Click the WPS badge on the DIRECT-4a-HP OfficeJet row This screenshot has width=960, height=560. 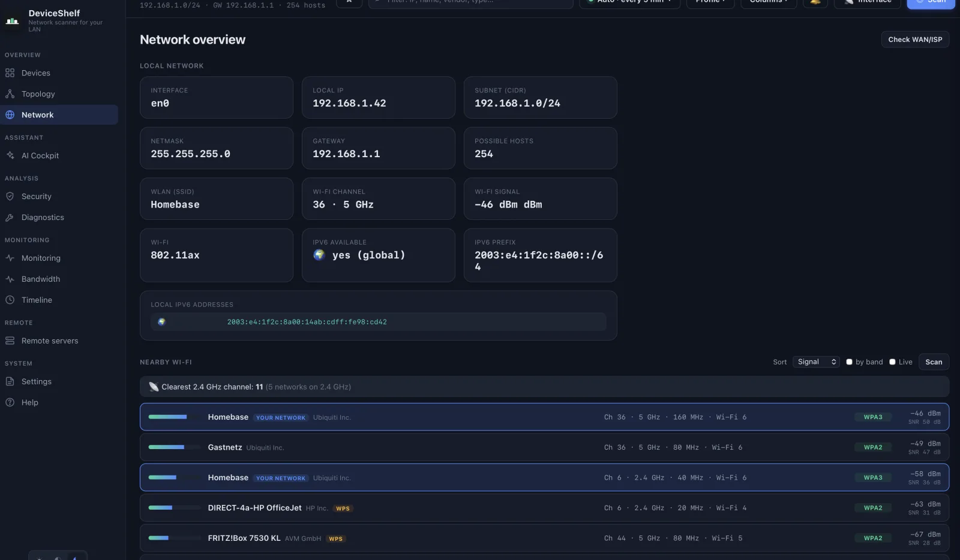pyautogui.click(x=343, y=508)
